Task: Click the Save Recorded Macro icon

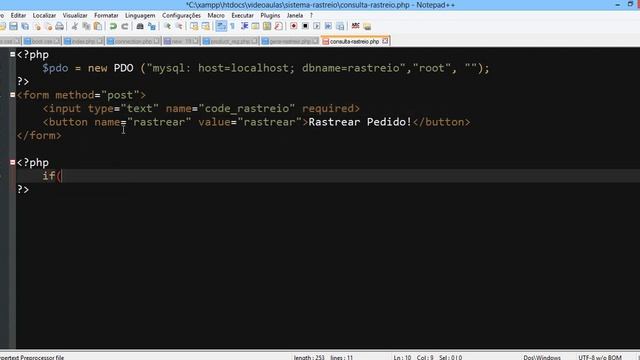Action: 340,27
